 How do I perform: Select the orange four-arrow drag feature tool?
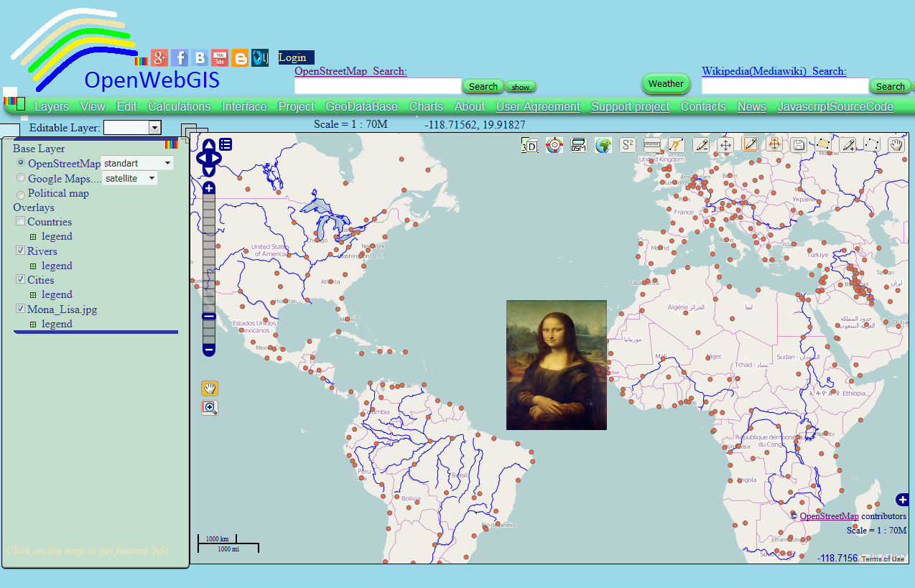(774, 144)
